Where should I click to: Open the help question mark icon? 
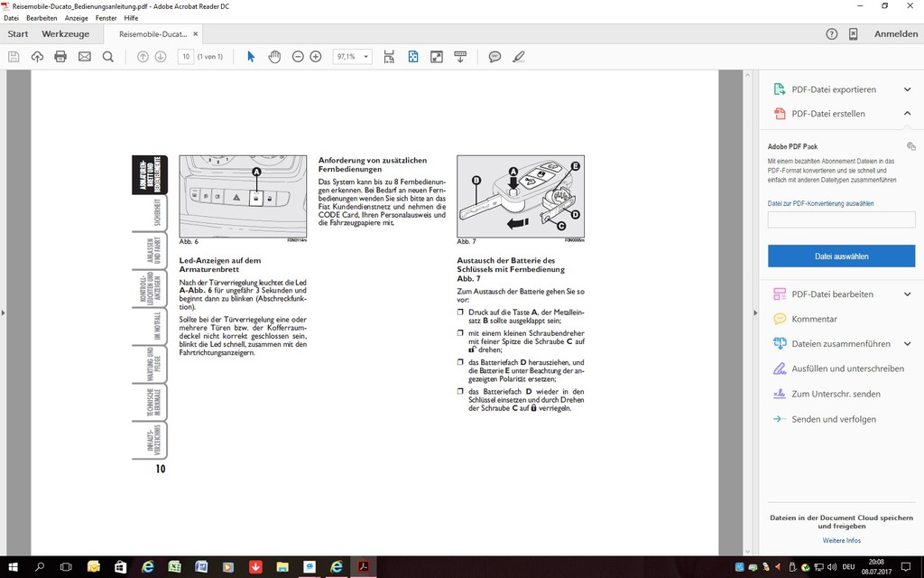pyautogui.click(x=831, y=34)
